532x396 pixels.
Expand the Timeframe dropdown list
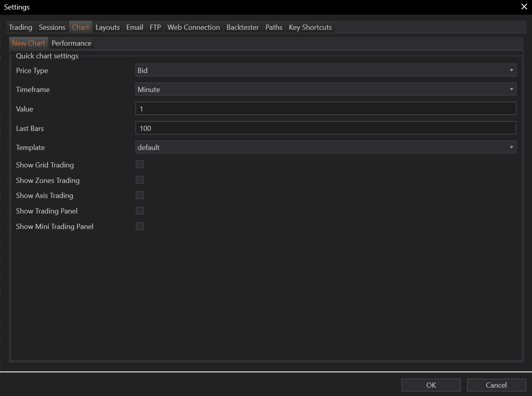(326, 89)
